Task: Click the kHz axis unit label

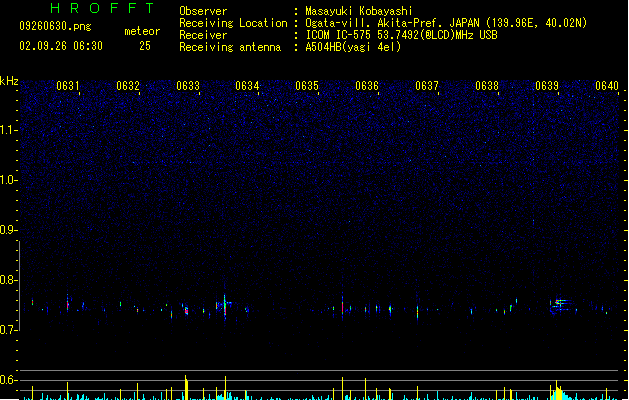Action: [x=9, y=81]
